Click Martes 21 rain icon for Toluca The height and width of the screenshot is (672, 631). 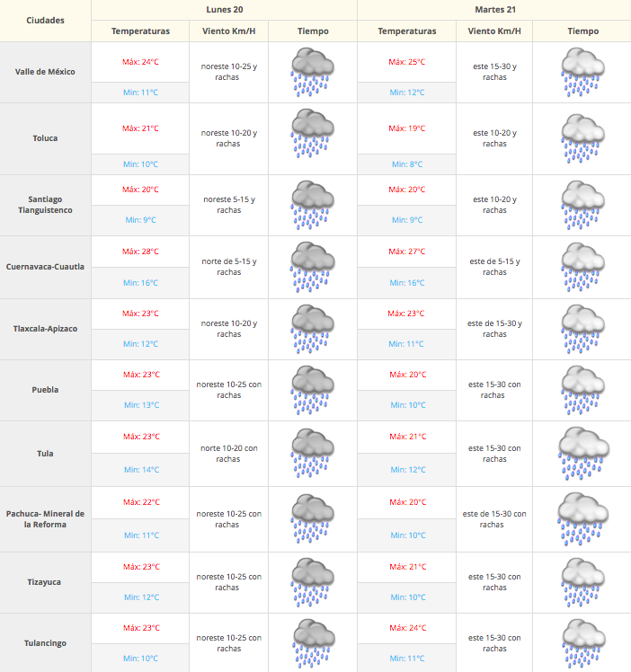[582, 137]
